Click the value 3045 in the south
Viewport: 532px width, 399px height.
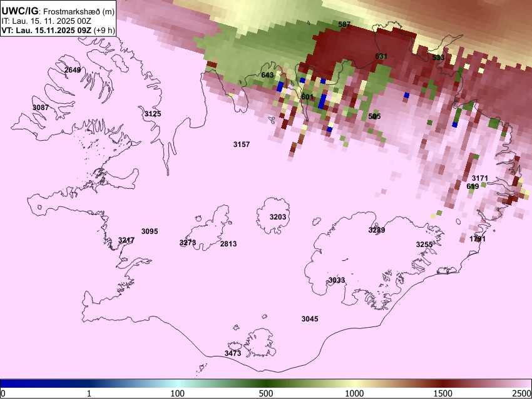point(310,319)
